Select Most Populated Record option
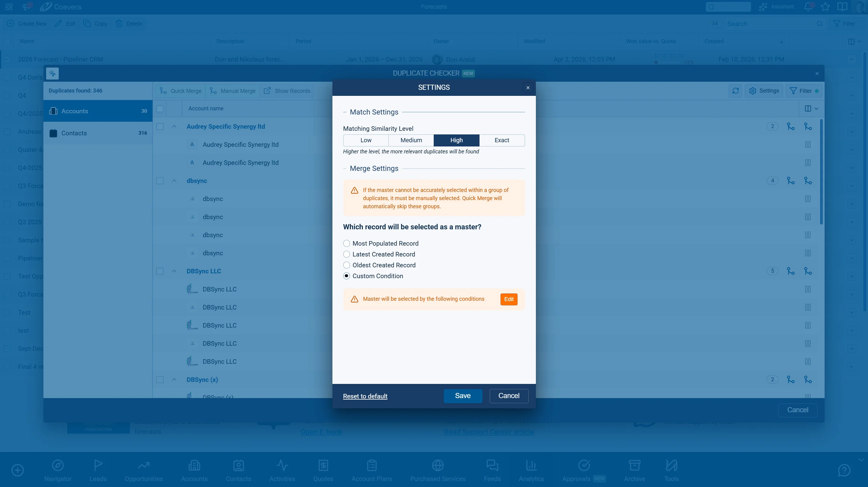This screenshot has width=868, height=487. 346,243
